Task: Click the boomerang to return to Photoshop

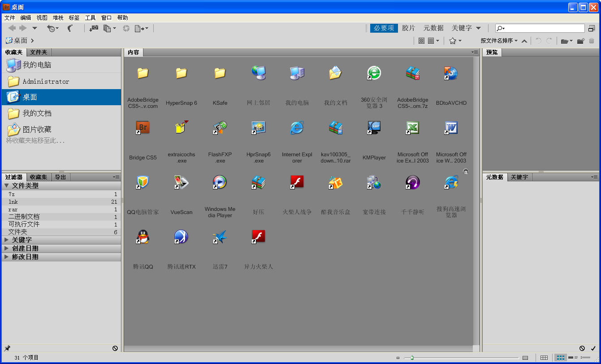Action: pyautogui.click(x=70, y=28)
